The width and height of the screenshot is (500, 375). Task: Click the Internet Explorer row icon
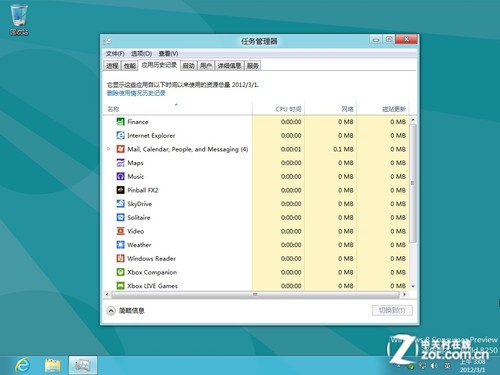click(120, 135)
